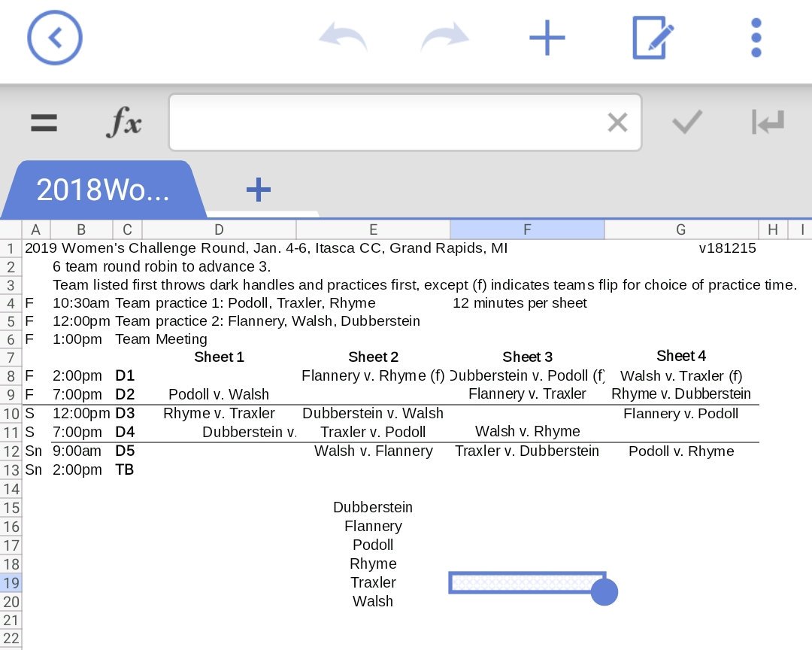The width and height of the screenshot is (812, 650).
Task: Click '6 team round robin to advance 3.'
Action: [162, 266]
